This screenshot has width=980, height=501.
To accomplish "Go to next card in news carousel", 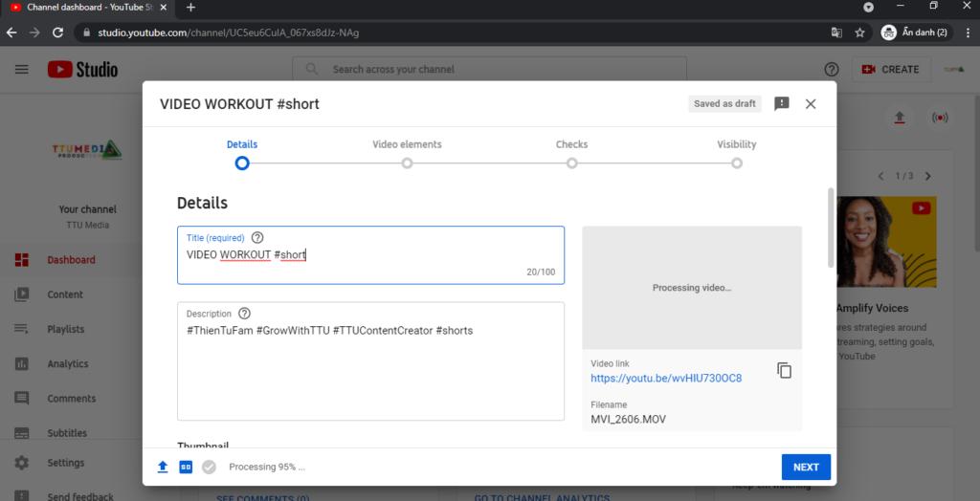I will 927,176.
